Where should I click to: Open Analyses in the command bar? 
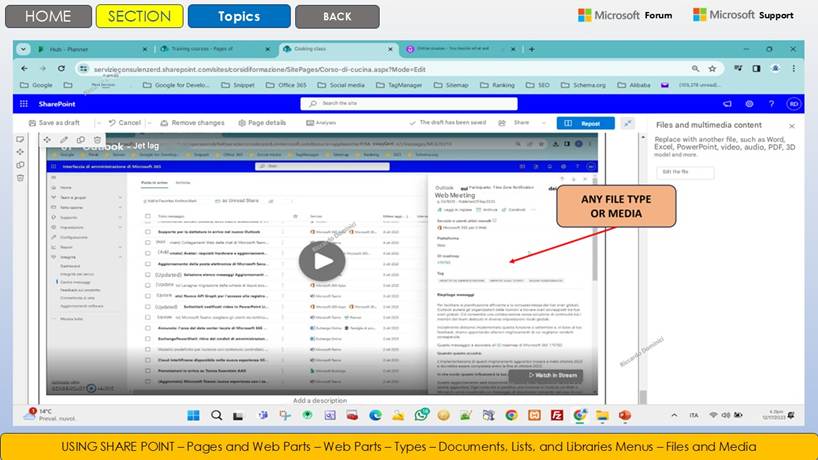click(321, 123)
